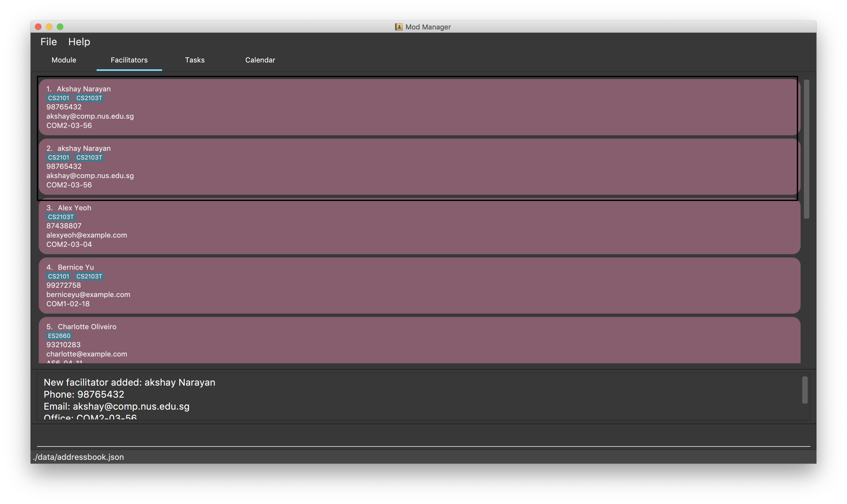
Task: Focus the command input field
Action: (x=423, y=437)
